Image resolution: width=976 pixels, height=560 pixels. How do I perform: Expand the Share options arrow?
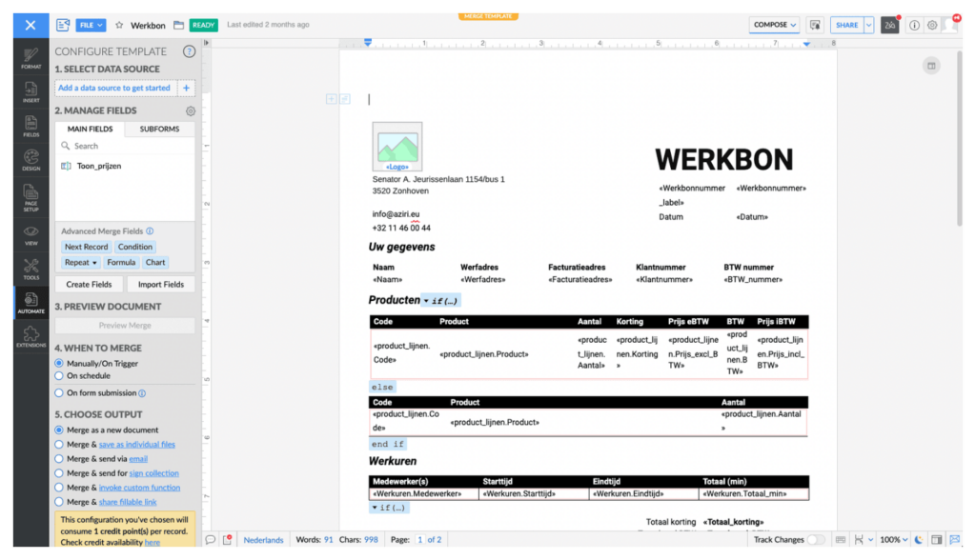tap(869, 25)
